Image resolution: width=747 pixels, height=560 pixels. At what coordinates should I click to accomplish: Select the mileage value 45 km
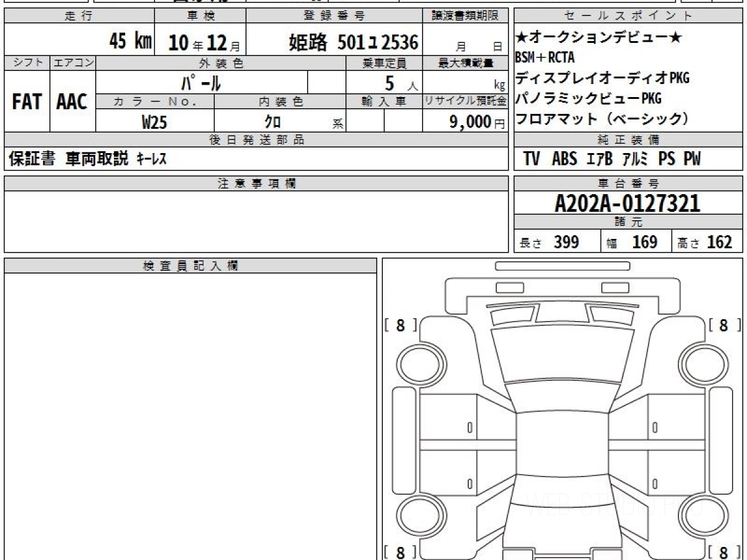130,42
